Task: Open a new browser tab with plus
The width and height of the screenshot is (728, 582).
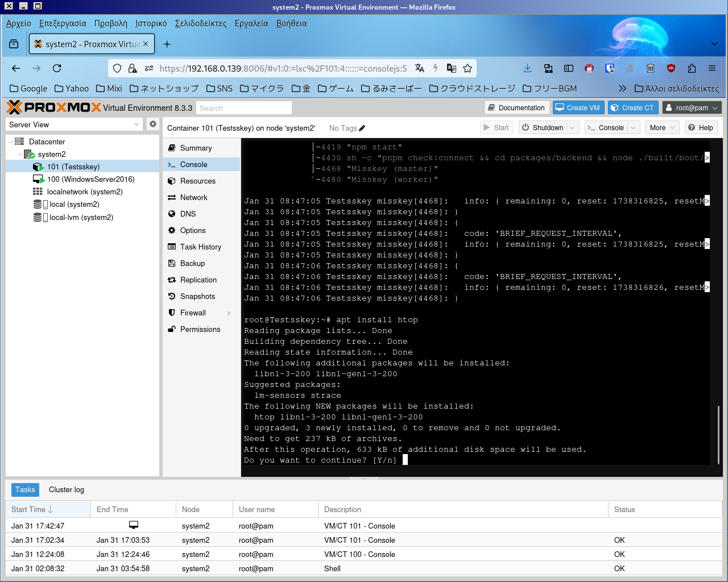Action: [x=167, y=44]
